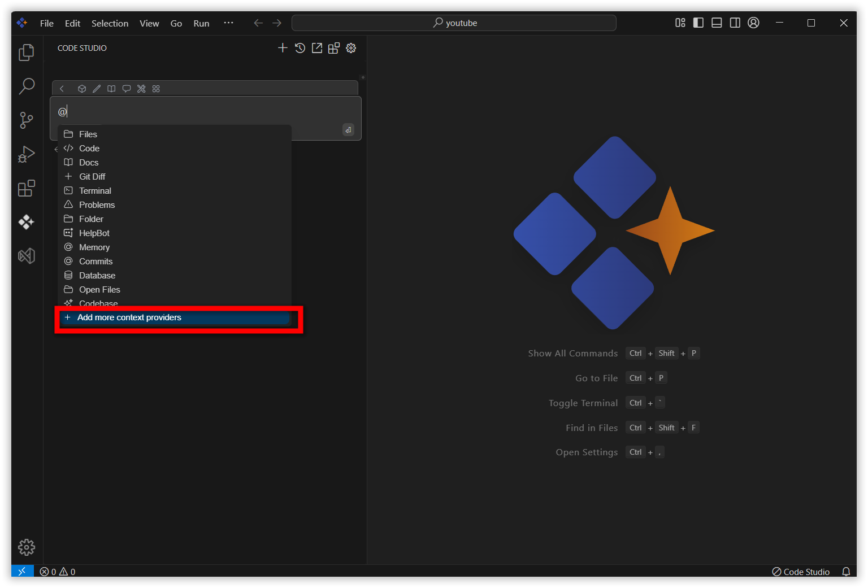Collapse chat toolbar with left chevron
This screenshot has width=868, height=588.
pos(62,89)
